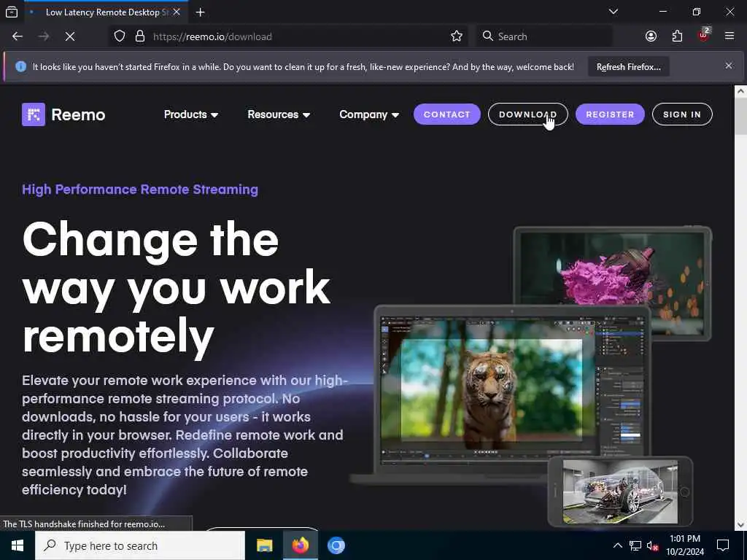
Task: View site security via padlock icon
Action: (x=139, y=36)
